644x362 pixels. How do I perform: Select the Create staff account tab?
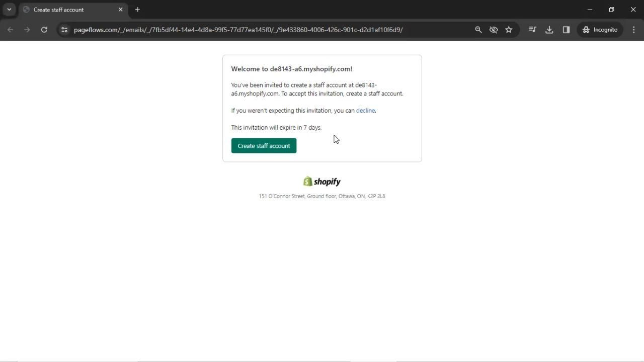[70, 10]
